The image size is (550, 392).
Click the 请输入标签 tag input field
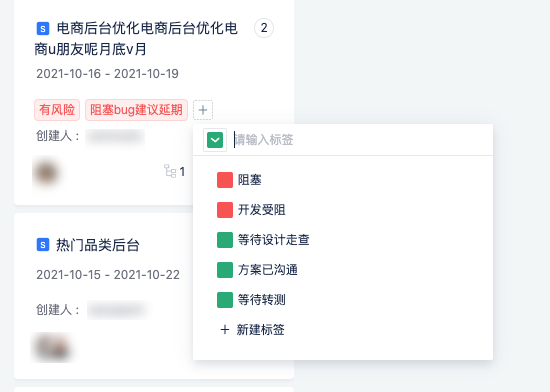click(361, 140)
